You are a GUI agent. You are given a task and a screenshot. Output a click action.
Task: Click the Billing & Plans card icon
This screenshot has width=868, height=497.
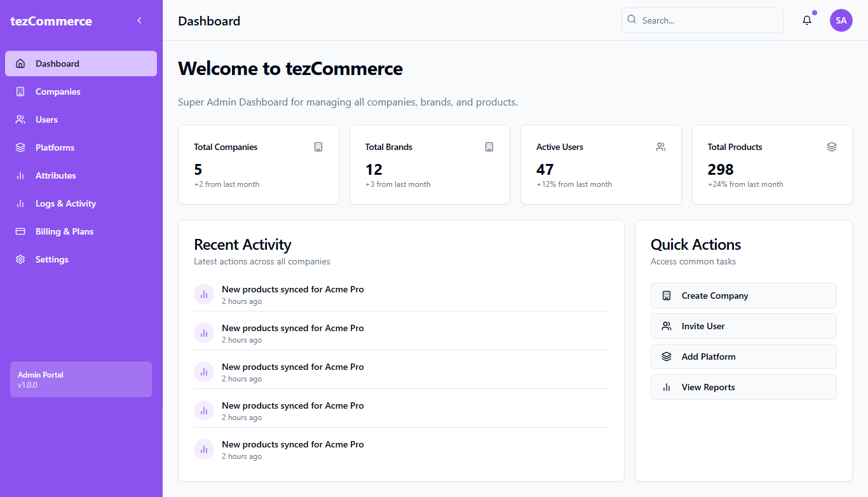(x=20, y=231)
